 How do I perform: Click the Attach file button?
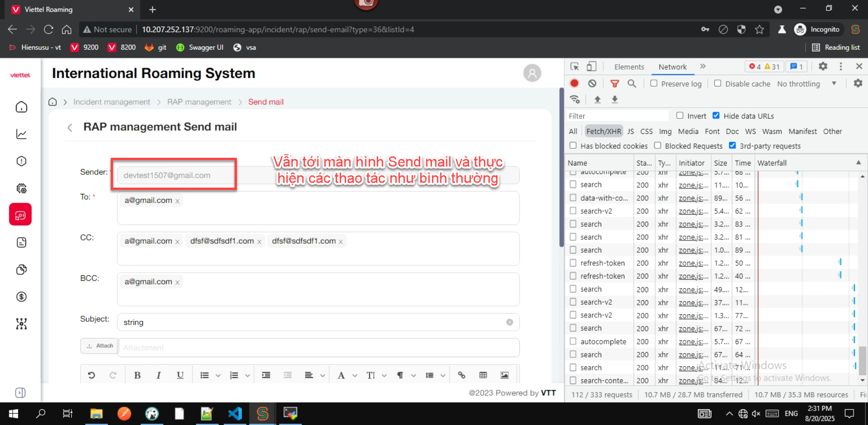click(x=100, y=346)
